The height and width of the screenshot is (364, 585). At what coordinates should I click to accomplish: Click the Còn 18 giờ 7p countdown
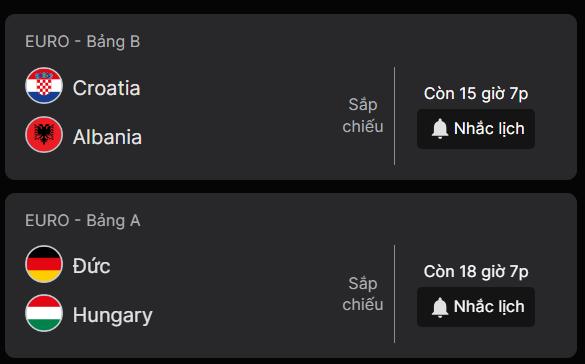pos(476,272)
